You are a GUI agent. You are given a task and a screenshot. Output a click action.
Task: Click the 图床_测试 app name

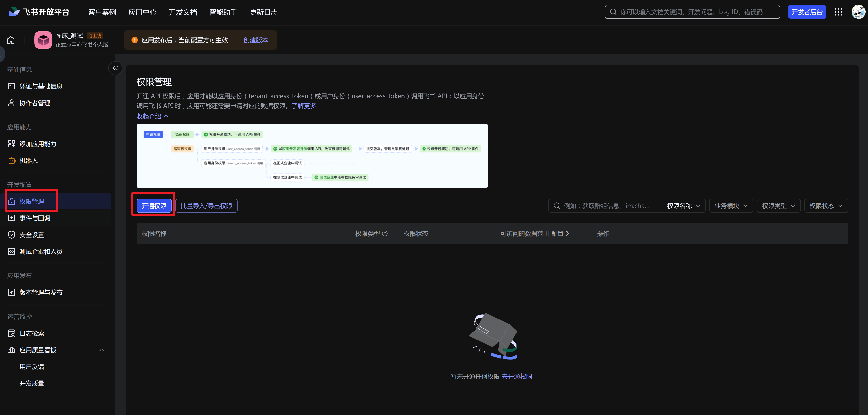coord(69,36)
